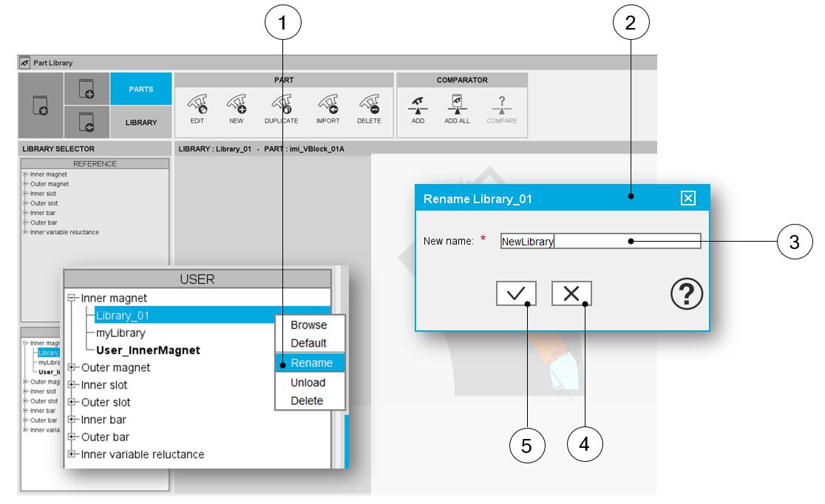825x504 pixels.
Task: Switch to the LIBRARY tab
Action: click(x=140, y=123)
